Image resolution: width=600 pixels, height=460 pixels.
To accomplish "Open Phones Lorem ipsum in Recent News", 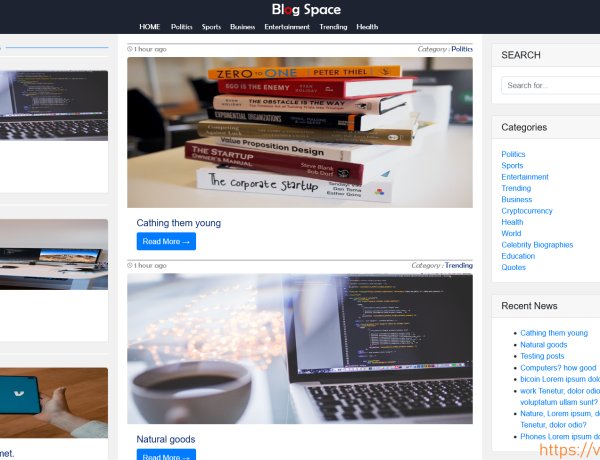I will click(560, 437).
